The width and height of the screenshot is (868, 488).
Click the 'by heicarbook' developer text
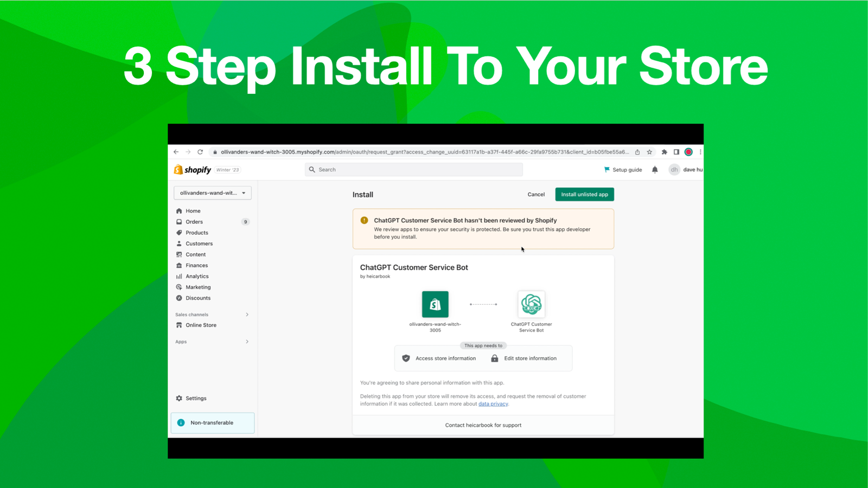(375, 277)
